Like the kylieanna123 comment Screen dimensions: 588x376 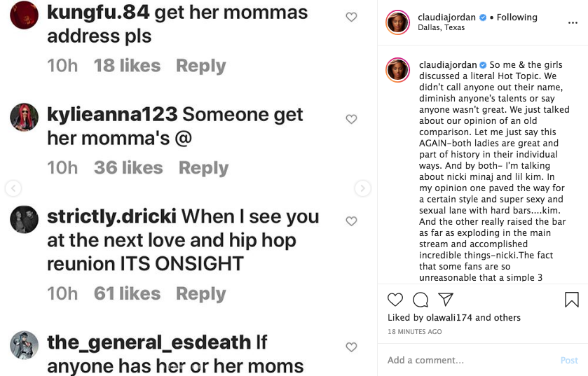click(352, 119)
